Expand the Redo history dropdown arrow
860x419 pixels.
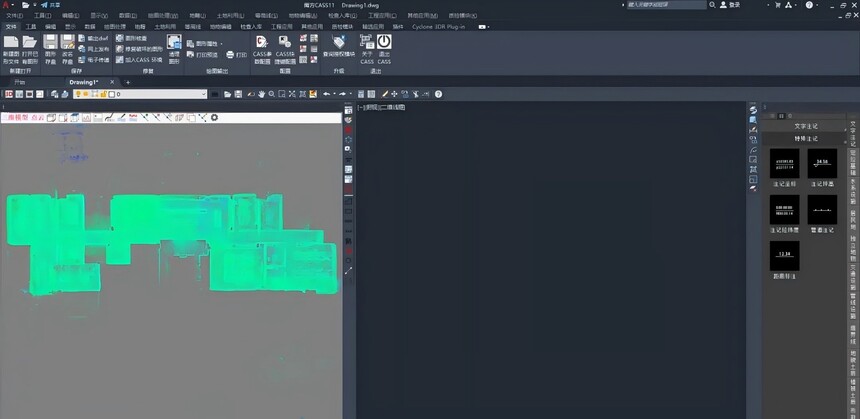350,94
